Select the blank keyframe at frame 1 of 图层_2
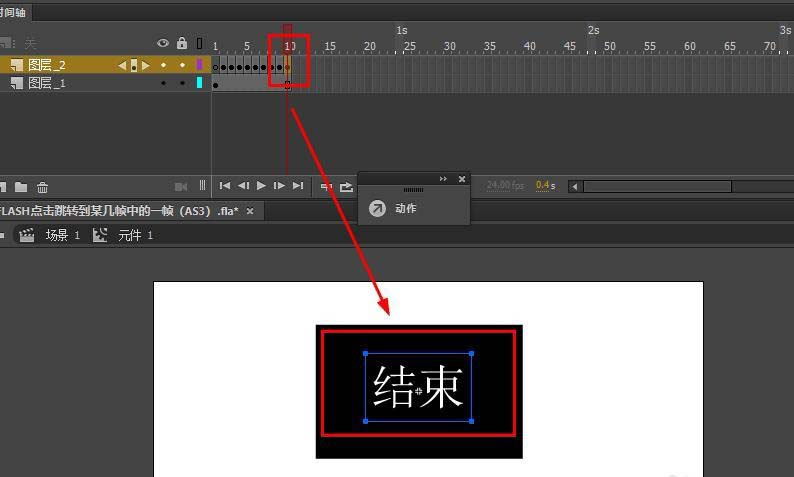 (216, 67)
